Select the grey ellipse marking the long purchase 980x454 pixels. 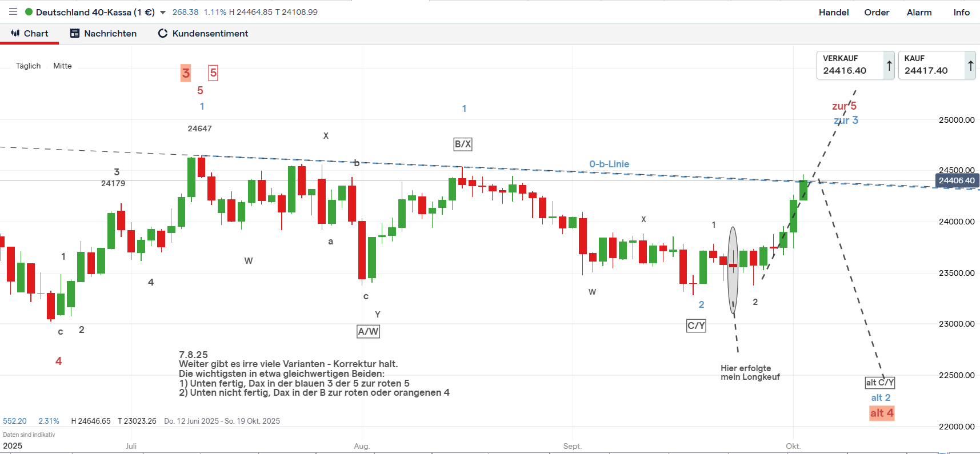733,268
